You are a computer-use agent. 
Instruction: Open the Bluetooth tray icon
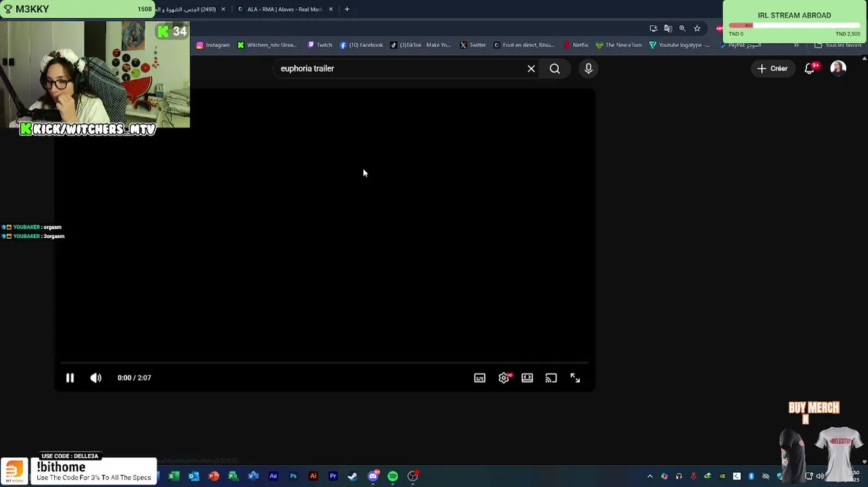click(x=751, y=476)
